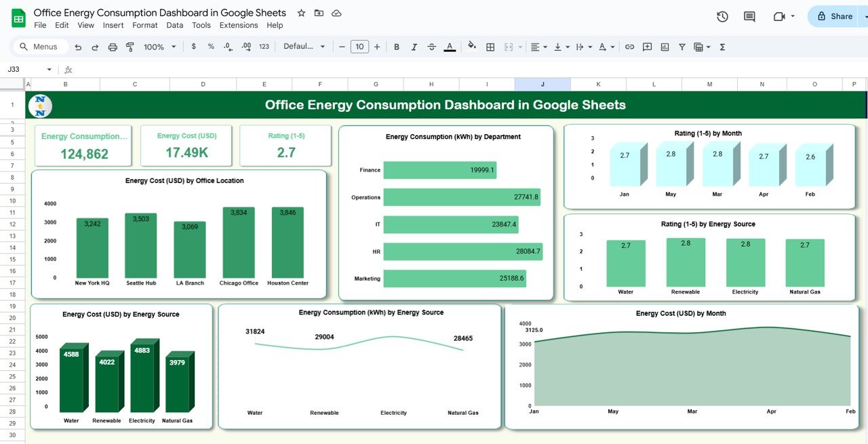Open version history clock icon
Viewport: 868px width, 444px height.
pos(722,16)
